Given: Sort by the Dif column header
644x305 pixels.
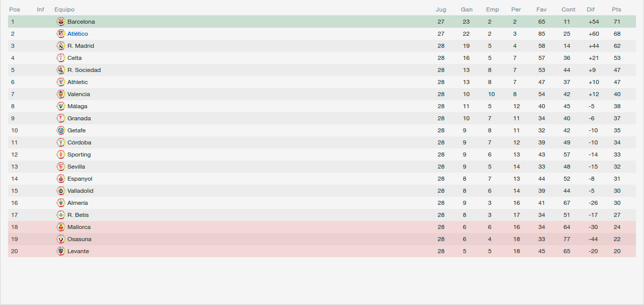Looking at the screenshot, I should [591, 10].
